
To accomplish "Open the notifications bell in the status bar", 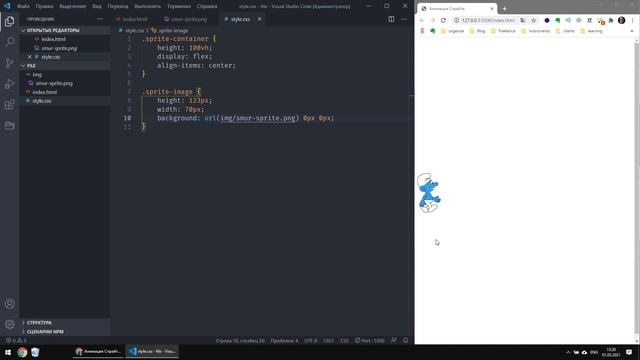I will pyautogui.click(x=405, y=340).
